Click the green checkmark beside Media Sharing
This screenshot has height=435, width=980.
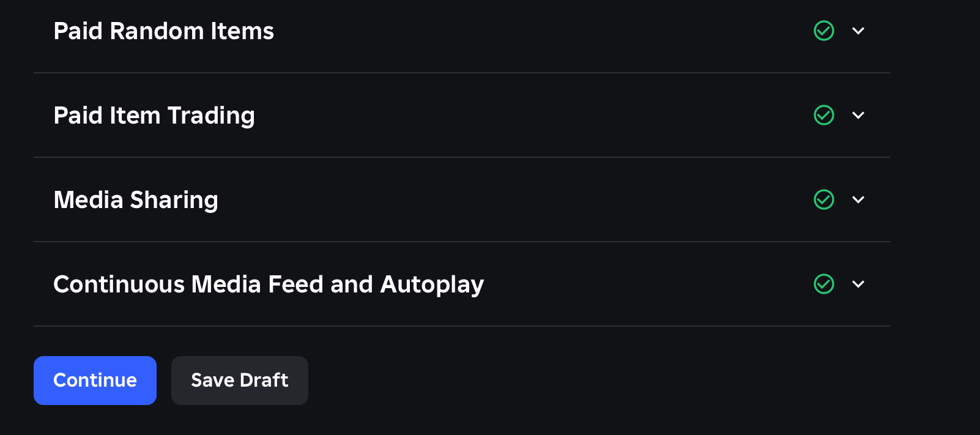click(x=824, y=199)
